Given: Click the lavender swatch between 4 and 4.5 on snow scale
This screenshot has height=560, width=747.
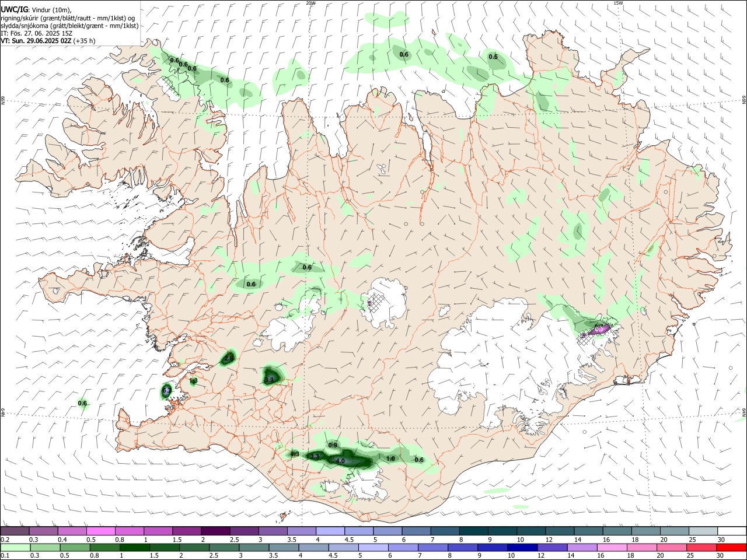Looking at the screenshot, I should coord(330,531).
